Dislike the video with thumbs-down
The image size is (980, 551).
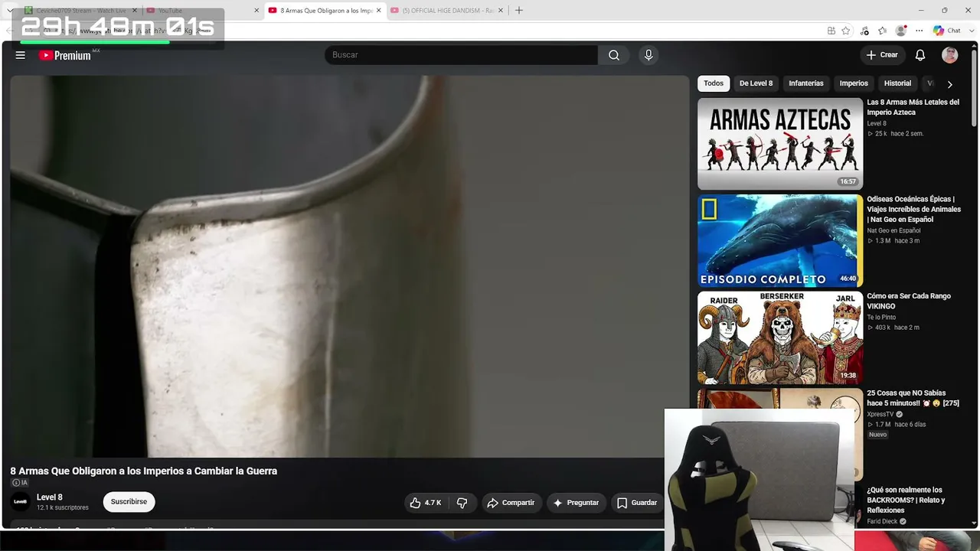[462, 503]
